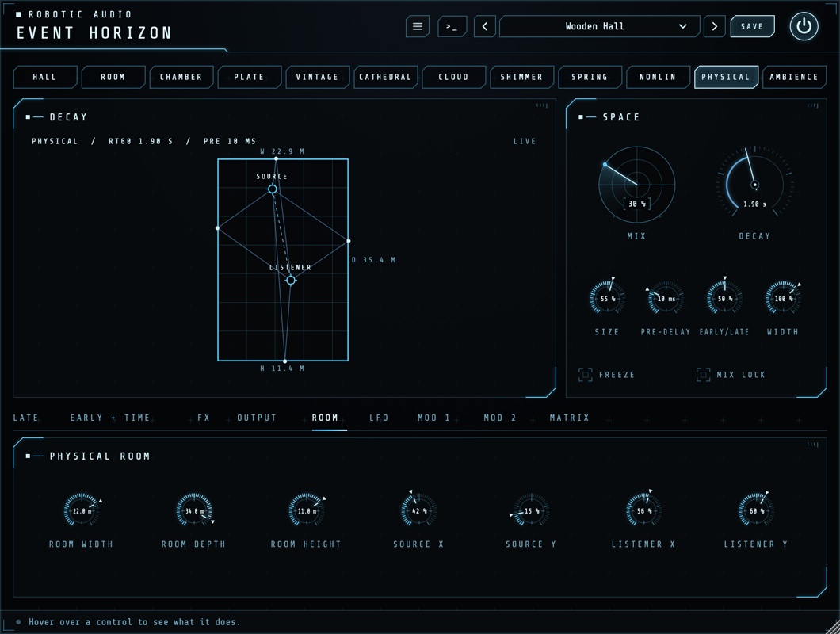Click the ROOM HEIGHT knob
Screen dimensions: 840x634
click(x=306, y=510)
